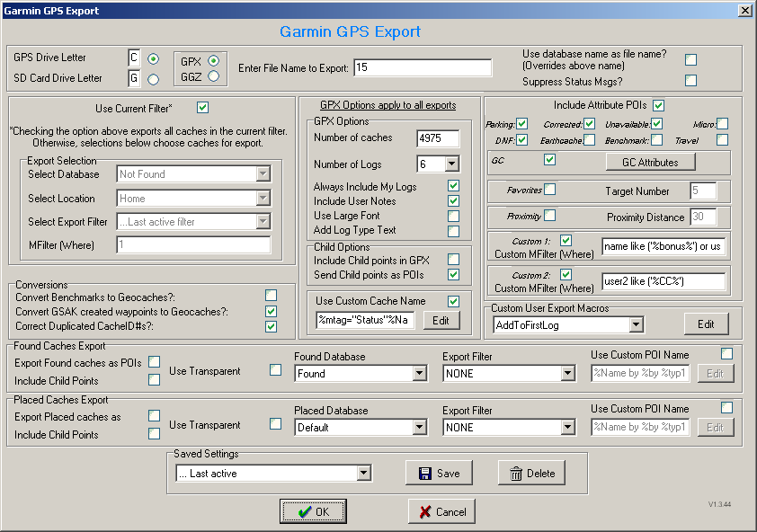Click the Save button with floppy disk icon
757x532 pixels.
[x=439, y=473]
